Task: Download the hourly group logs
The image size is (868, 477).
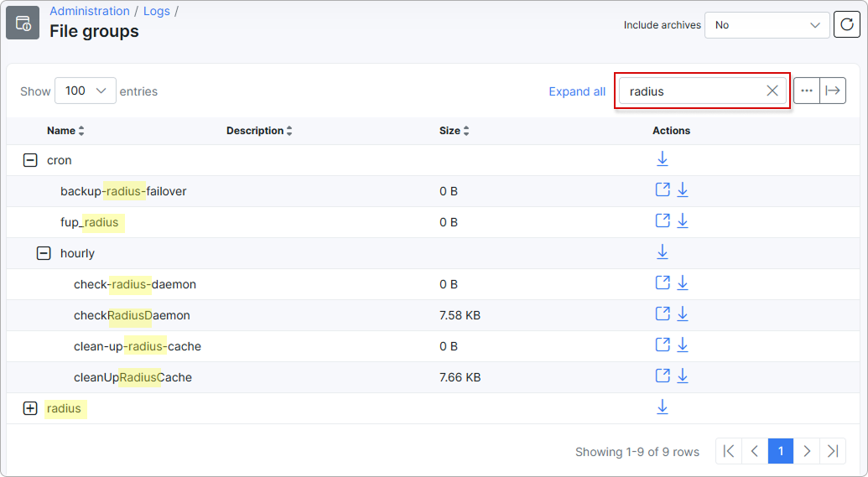Action: click(x=662, y=251)
